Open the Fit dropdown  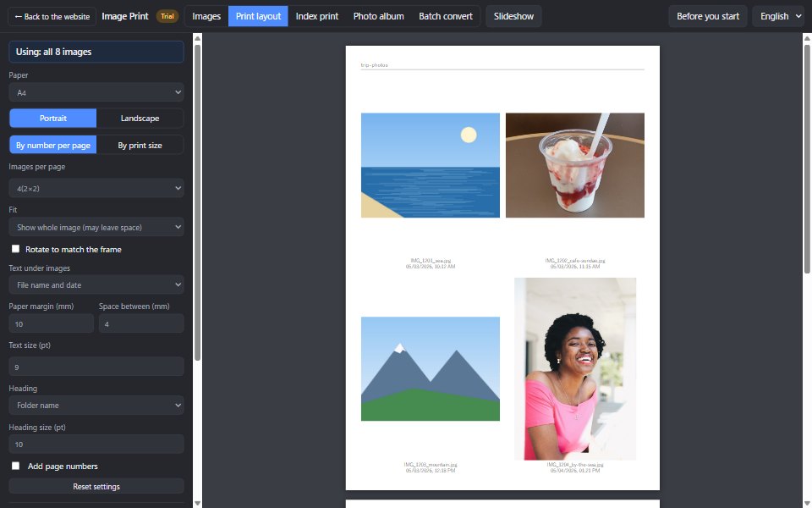(x=96, y=227)
